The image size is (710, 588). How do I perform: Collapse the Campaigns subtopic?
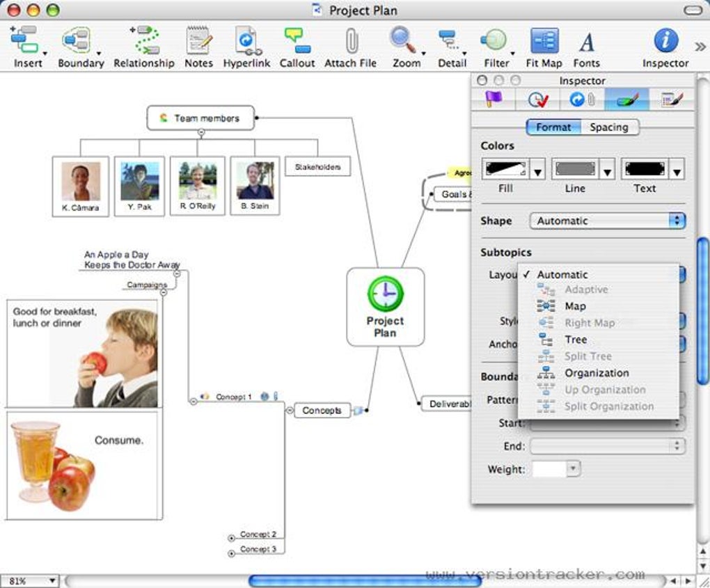tap(164, 292)
